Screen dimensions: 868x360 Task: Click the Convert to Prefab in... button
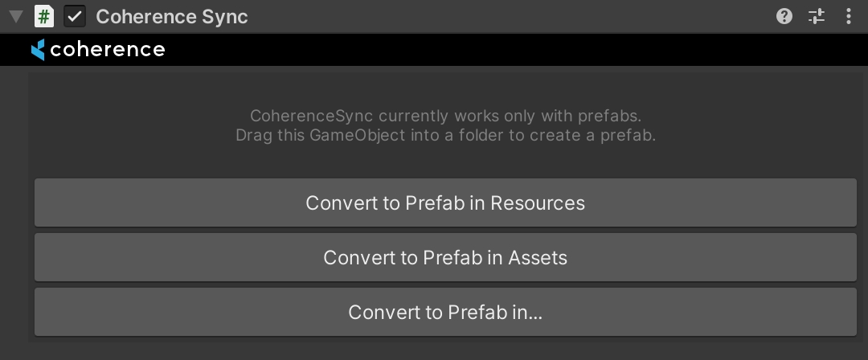[x=445, y=312]
